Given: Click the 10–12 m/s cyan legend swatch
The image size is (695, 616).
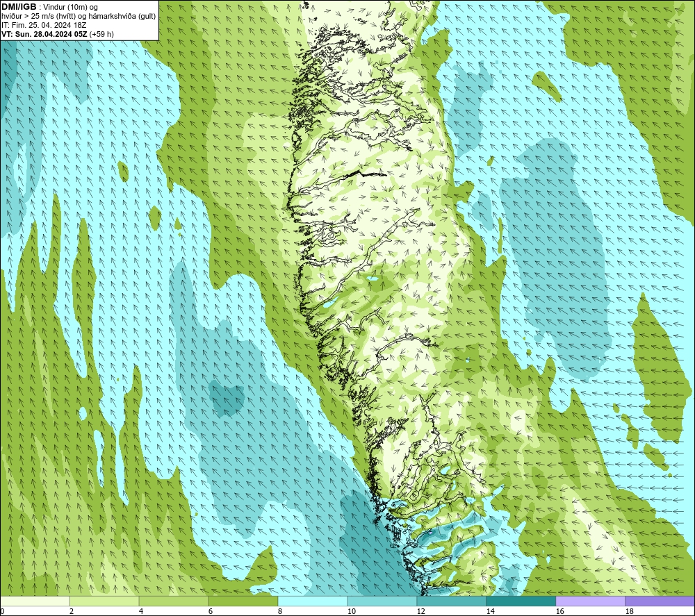Looking at the screenshot, I should [x=382, y=601].
